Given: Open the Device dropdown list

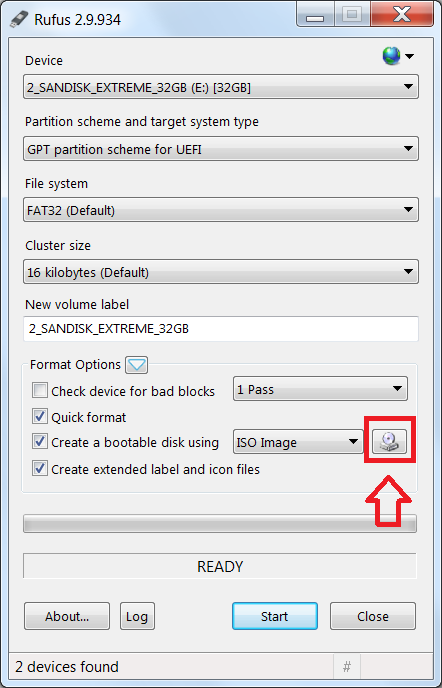Looking at the screenshot, I should click(x=221, y=87).
